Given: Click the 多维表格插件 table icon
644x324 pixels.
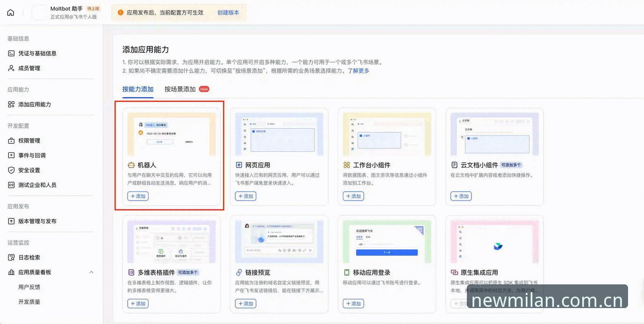Looking at the screenshot, I should (x=131, y=273).
